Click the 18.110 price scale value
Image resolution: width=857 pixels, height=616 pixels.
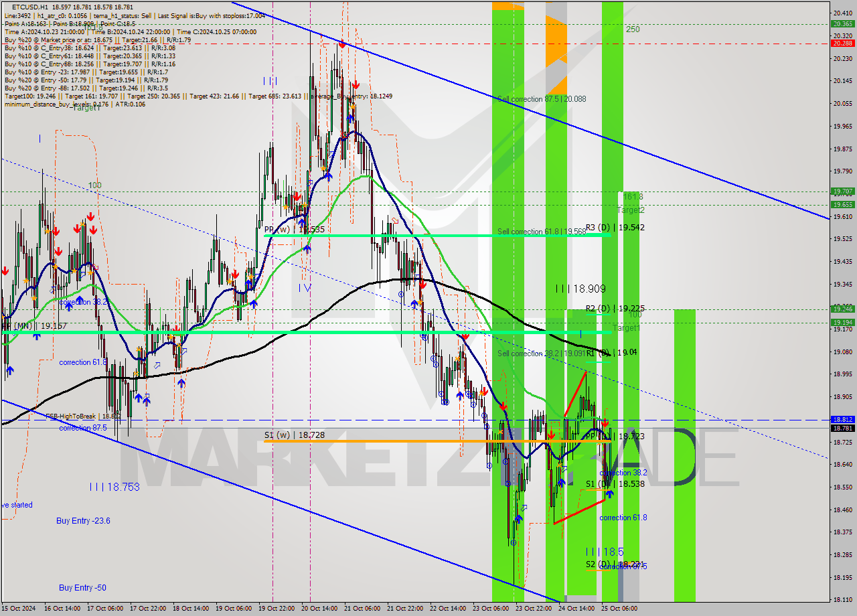pyautogui.click(x=842, y=599)
